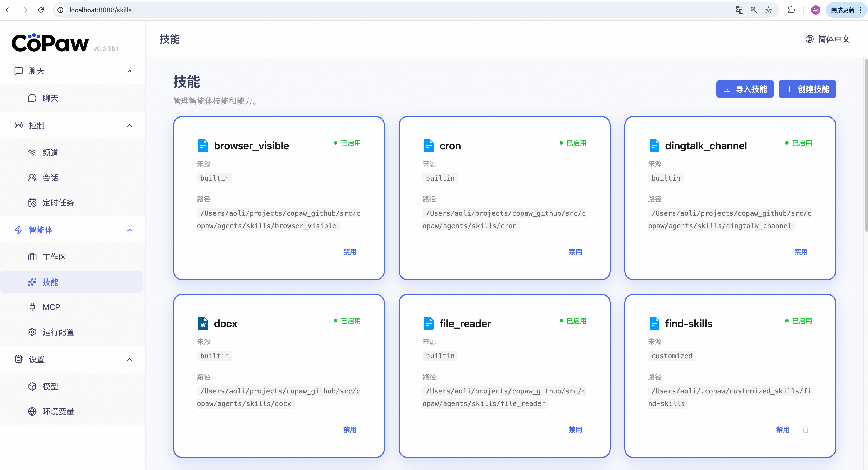This screenshot has width=868, height=470.
Task: Click the browser forward arrow
Action: pyautogui.click(x=24, y=10)
